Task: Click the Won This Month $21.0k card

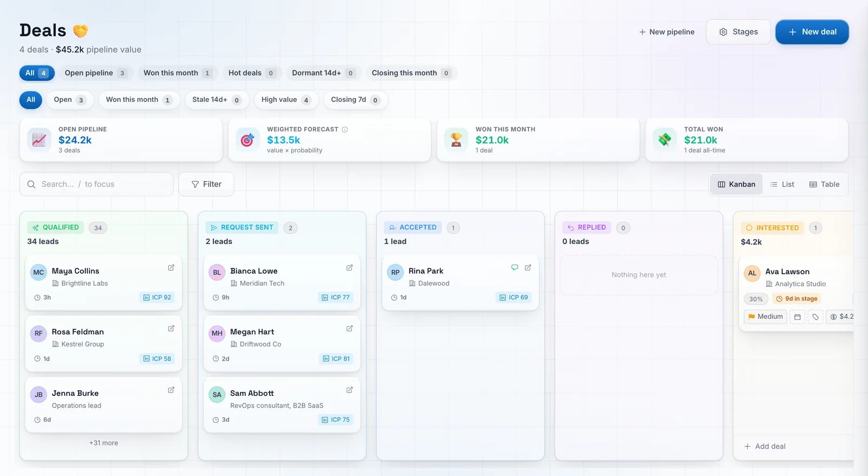Action: 538,140
